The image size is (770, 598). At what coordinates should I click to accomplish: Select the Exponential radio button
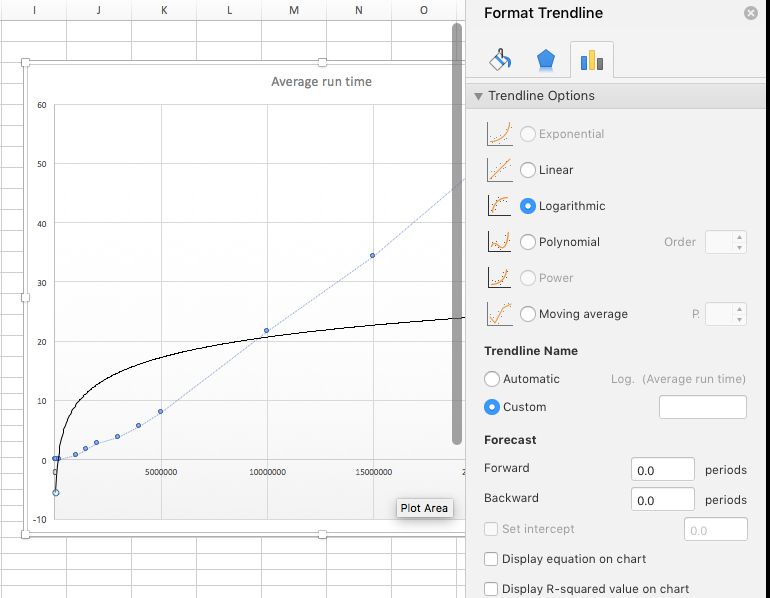point(528,134)
